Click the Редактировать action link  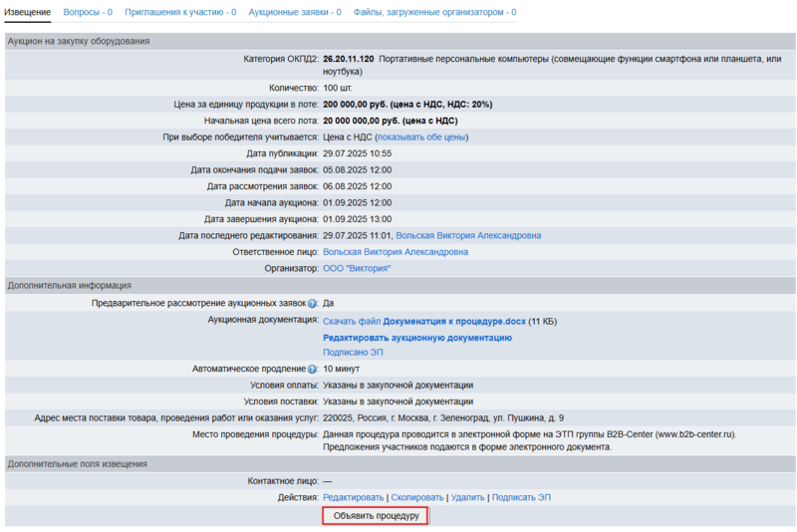click(x=354, y=497)
